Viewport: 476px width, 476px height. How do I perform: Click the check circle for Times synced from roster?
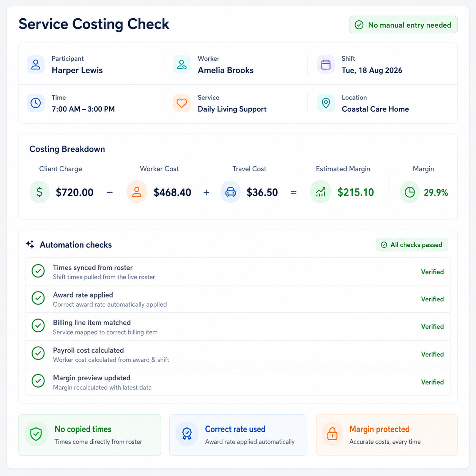tap(38, 271)
